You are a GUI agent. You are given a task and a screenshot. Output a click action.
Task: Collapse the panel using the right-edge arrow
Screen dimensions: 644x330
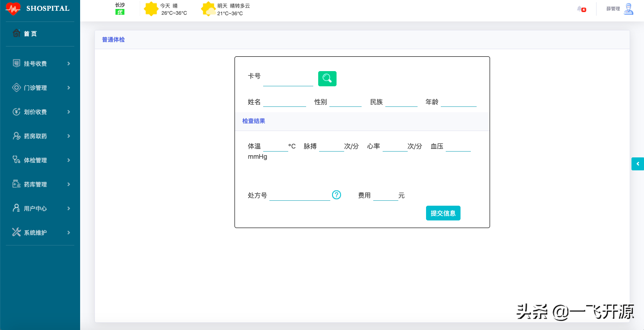(x=637, y=164)
